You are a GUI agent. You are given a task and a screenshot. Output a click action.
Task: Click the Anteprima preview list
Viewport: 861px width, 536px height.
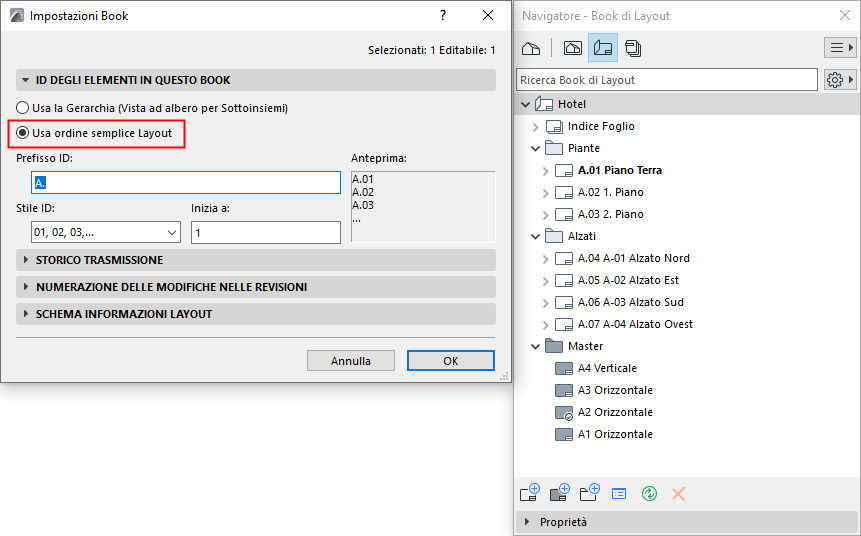tap(423, 206)
